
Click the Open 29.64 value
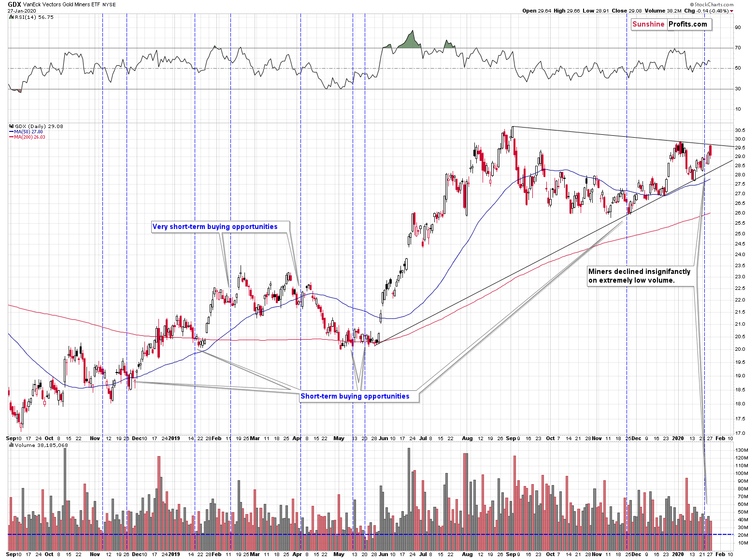[536, 11]
